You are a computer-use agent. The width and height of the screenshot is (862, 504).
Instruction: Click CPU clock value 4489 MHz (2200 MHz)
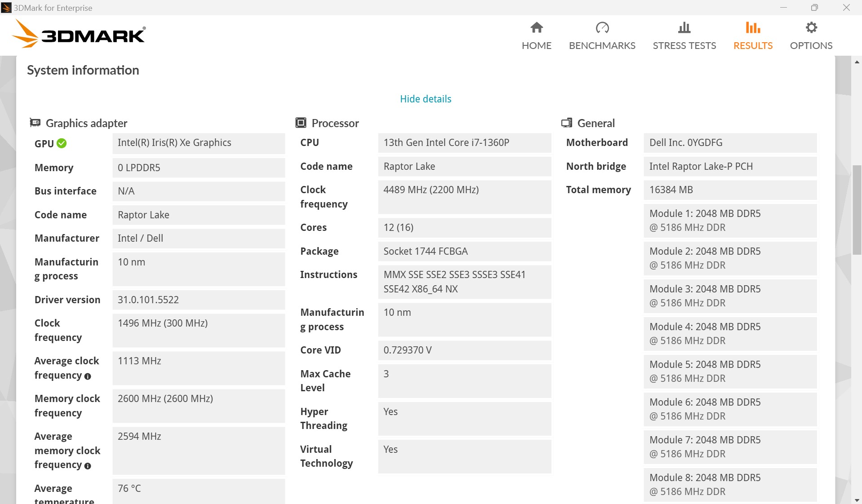464,197
